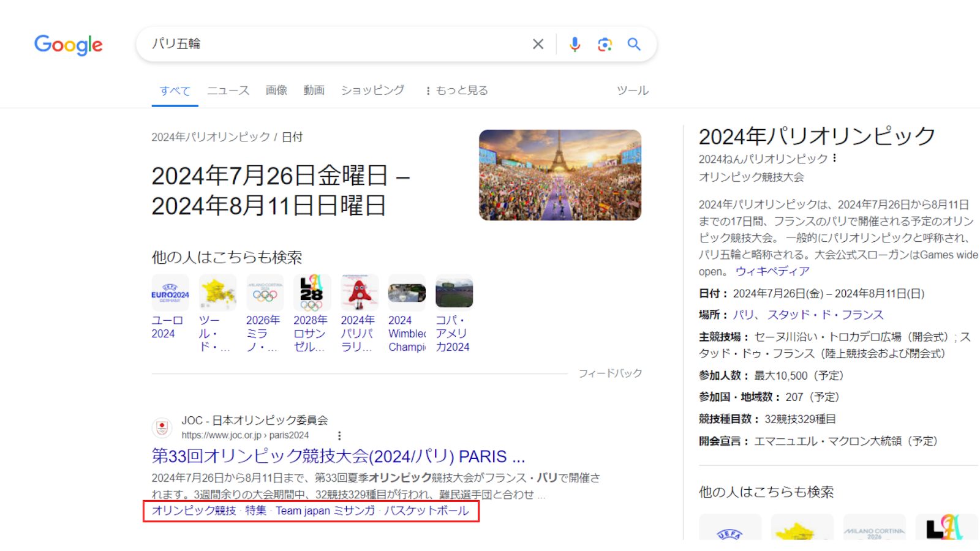
Task: Switch to the ショッピング tab
Action: pyautogui.click(x=372, y=90)
